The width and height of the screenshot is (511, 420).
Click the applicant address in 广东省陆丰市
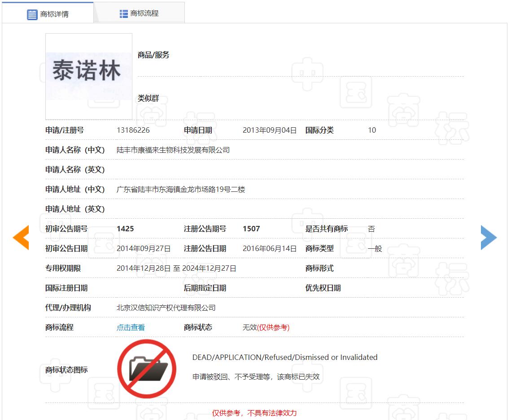(x=181, y=190)
